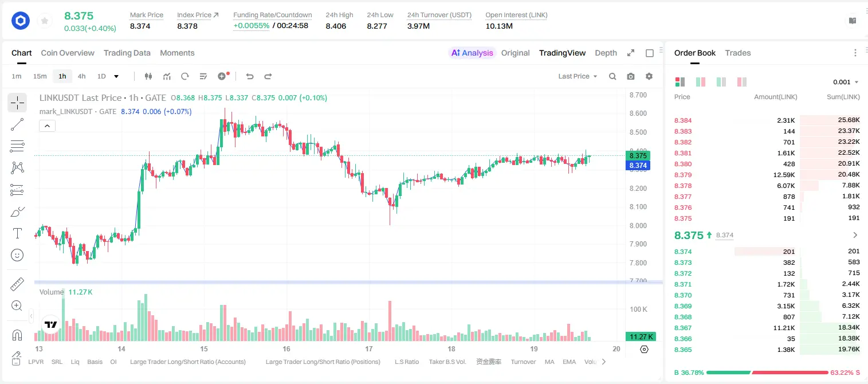Expand the 1D timeframe dropdown arrow
This screenshot has width=868, height=384.
tap(116, 76)
